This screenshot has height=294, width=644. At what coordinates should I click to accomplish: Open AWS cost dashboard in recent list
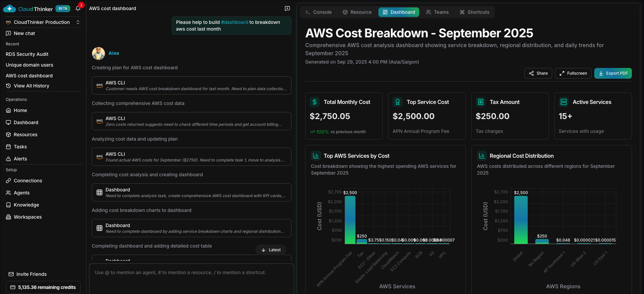tap(29, 76)
